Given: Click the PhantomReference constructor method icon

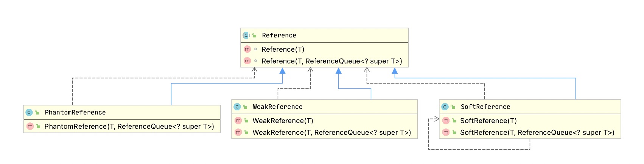Looking at the screenshot, I should tap(30, 126).
